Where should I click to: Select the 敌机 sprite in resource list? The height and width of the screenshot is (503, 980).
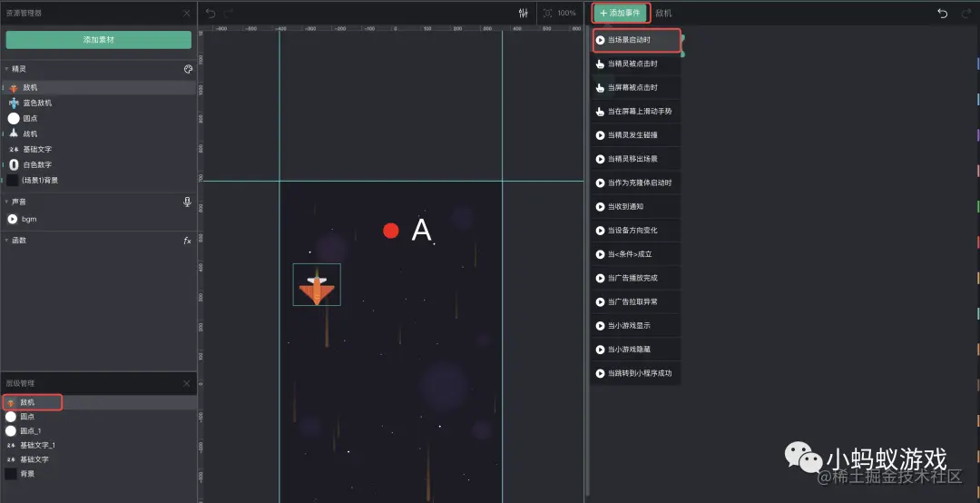pos(99,87)
